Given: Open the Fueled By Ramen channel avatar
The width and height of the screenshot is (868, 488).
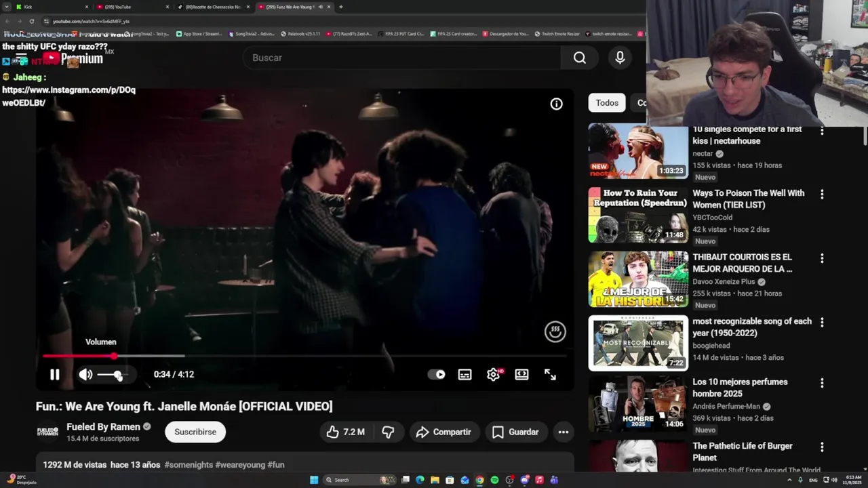Looking at the screenshot, I should [x=47, y=432].
